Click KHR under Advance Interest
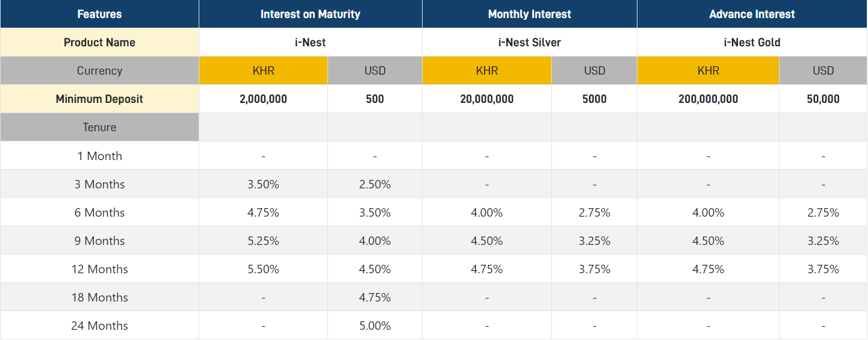868x340 pixels. (x=708, y=70)
